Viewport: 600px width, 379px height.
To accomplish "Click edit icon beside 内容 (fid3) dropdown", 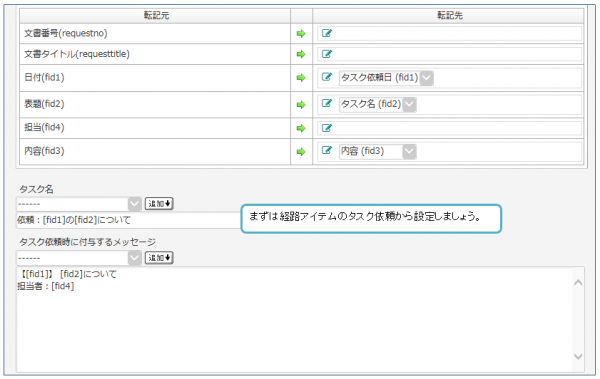I will 326,150.
